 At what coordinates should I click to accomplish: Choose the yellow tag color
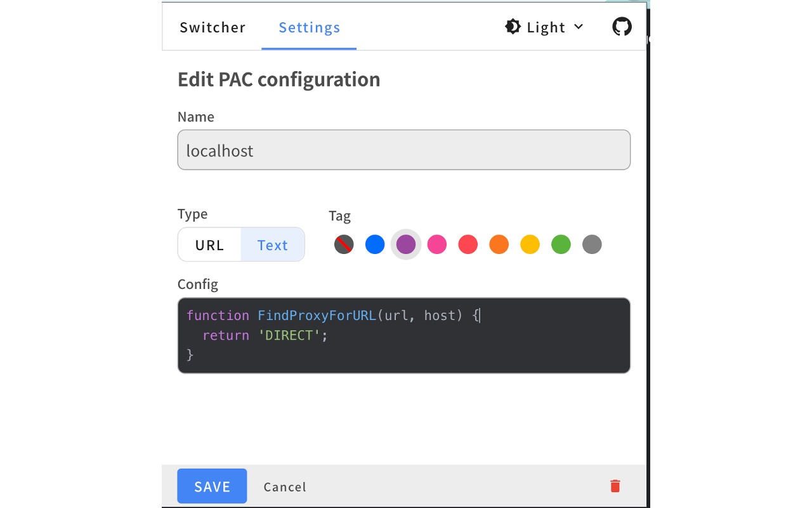click(x=530, y=244)
